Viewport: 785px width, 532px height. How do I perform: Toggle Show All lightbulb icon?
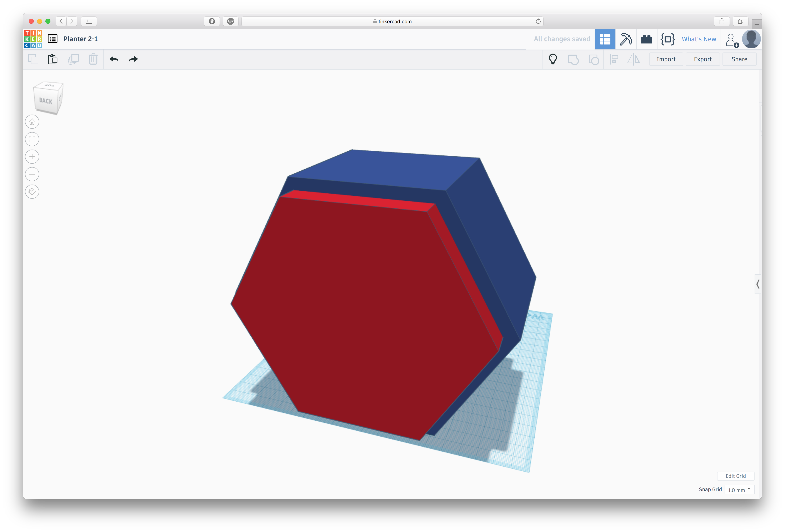553,59
